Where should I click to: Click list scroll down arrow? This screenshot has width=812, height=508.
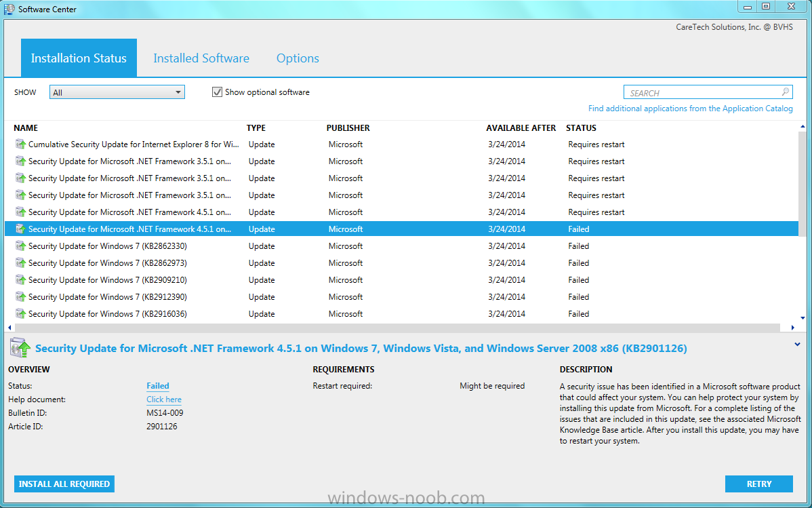click(x=803, y=318)
